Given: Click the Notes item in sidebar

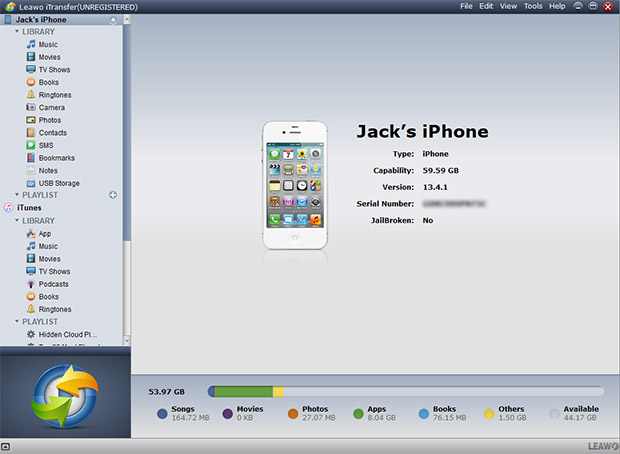Looking at the screenshot, I should coord(48,171).
